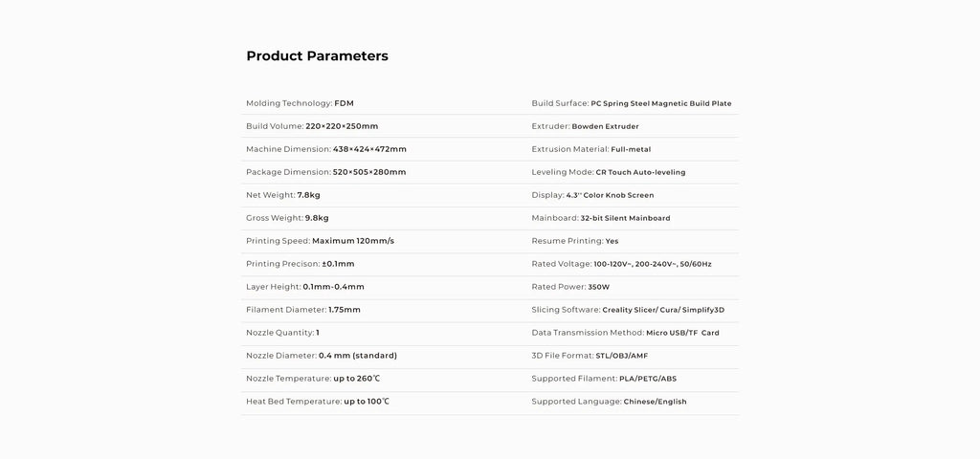Select the Slicing Software Creality Slicer row
980x459 pixels.
point(628,310)
